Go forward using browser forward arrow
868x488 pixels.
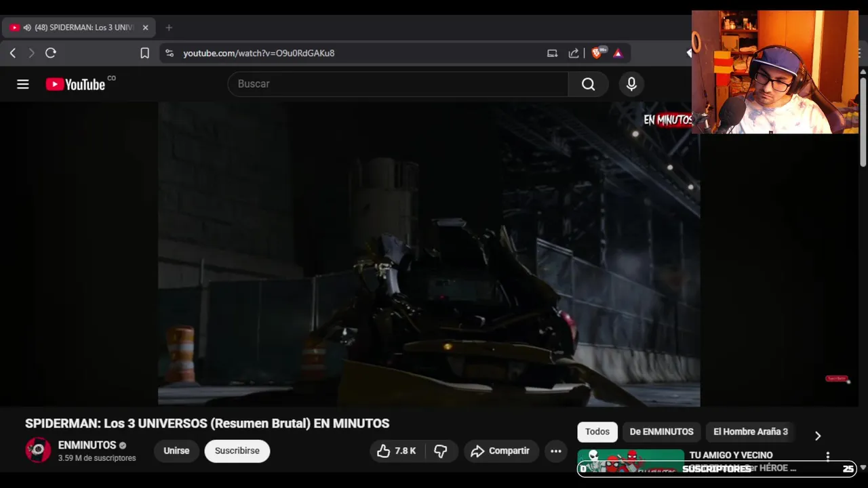[x=31, y=53]
